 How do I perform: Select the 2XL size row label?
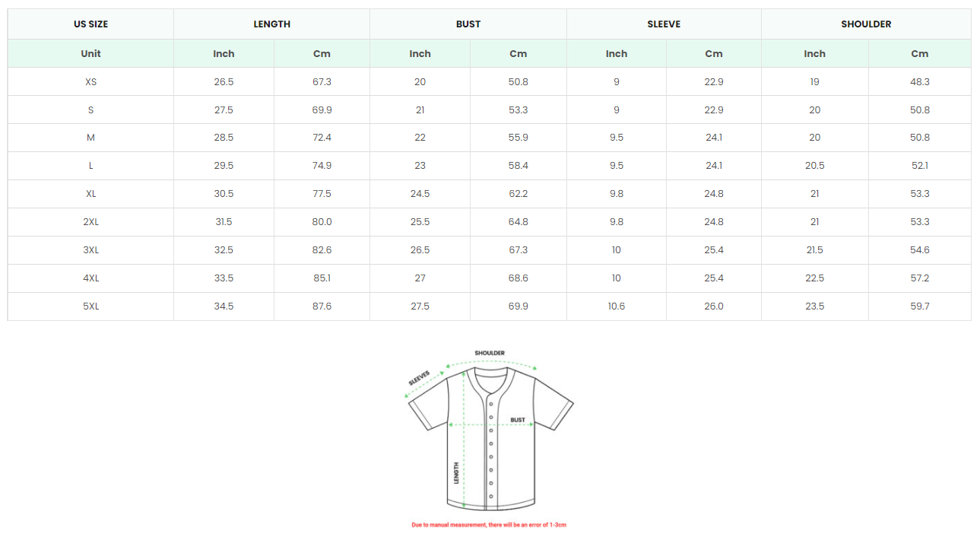point(90,222)
